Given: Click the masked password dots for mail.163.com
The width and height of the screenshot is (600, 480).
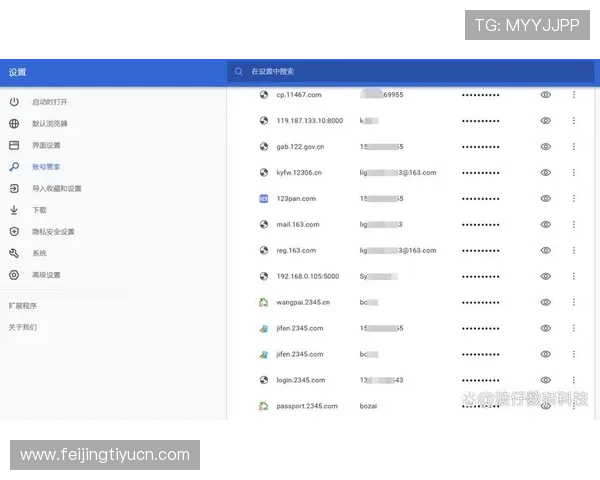Looking at the screenshot, I should tap(481, 225).
